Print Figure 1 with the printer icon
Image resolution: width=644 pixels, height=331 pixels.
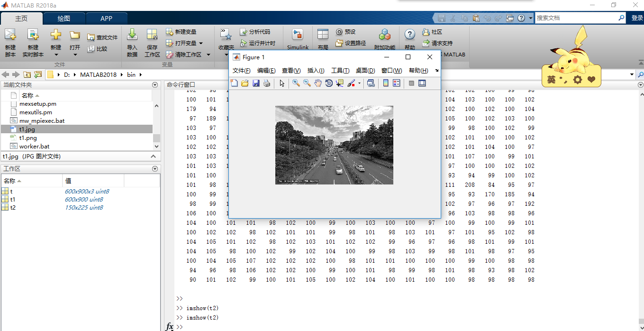(267, 83)
